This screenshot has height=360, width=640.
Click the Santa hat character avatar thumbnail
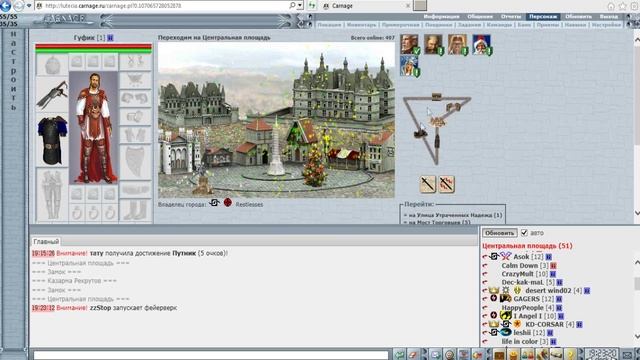(x=482, y=44)
